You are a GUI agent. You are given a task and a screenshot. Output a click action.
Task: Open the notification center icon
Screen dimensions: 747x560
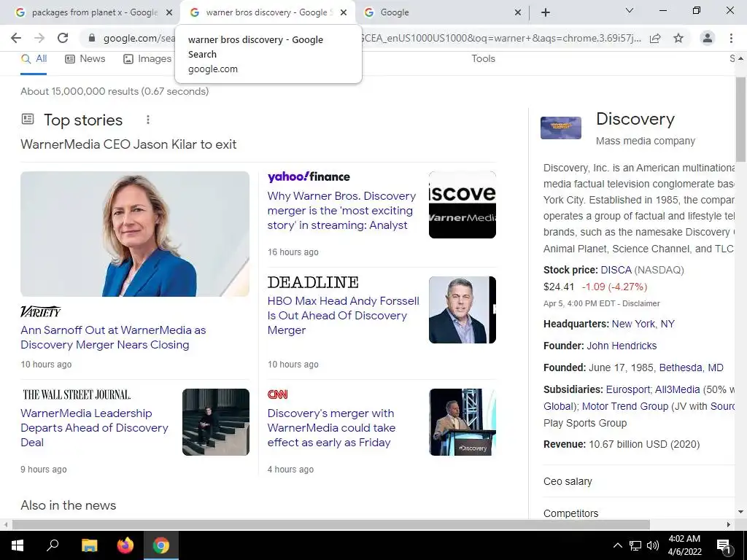(724, 546)
